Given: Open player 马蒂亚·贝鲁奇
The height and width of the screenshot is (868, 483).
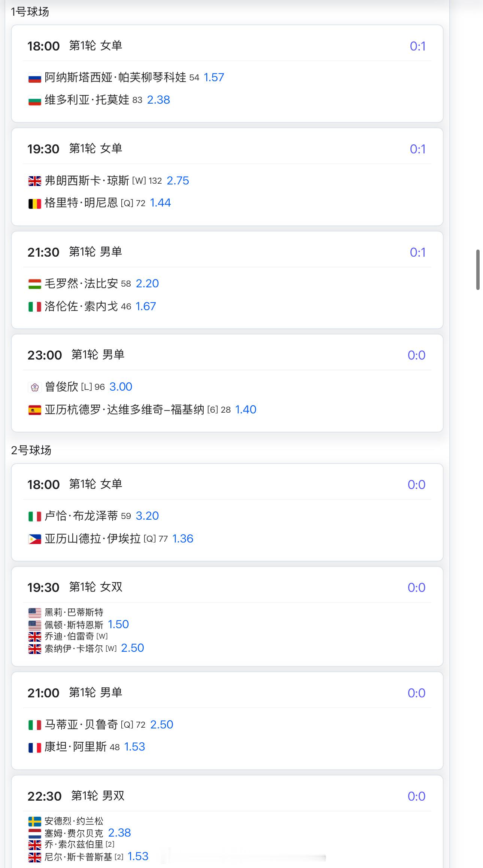Looking at the screenshot, I should click(x=81, y=725).
